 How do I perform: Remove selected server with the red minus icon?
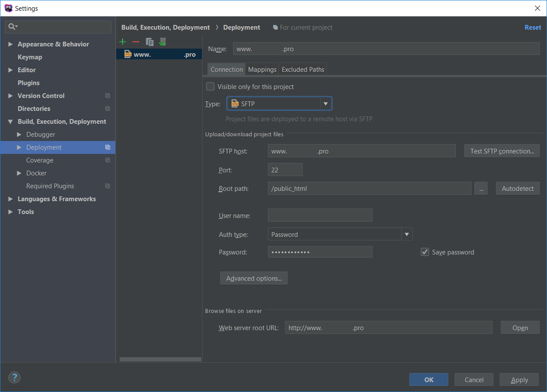pos(136,42)
